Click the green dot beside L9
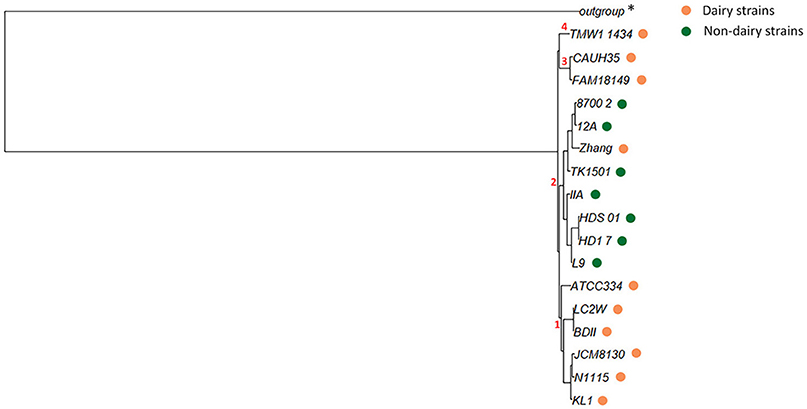Image resolution: width=807 pixels, height=409 pixels. 597,263
